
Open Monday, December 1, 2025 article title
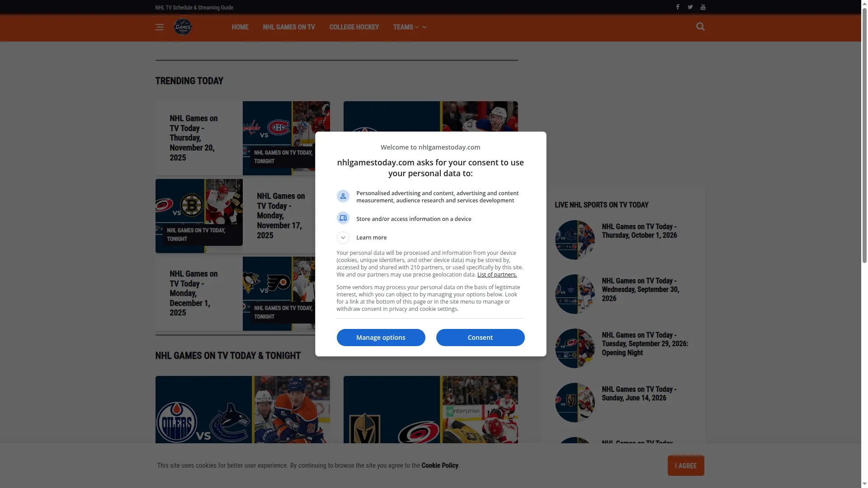(x=194, y=293)
